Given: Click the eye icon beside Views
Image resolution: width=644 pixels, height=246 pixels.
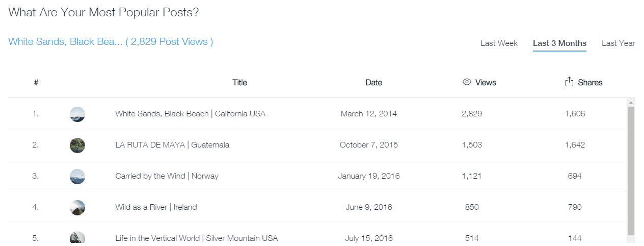Looking at the screenshot, I should tap(467, 82).
